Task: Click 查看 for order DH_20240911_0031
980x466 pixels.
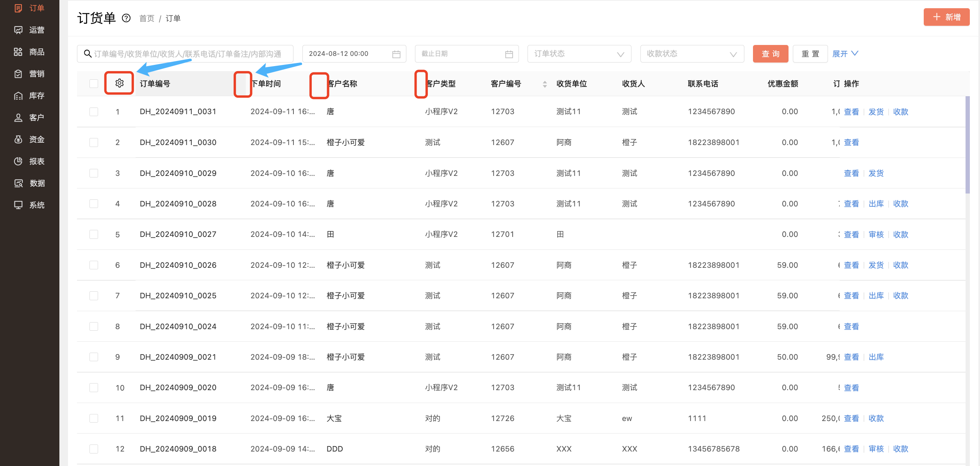Action: tap(851, 112)
